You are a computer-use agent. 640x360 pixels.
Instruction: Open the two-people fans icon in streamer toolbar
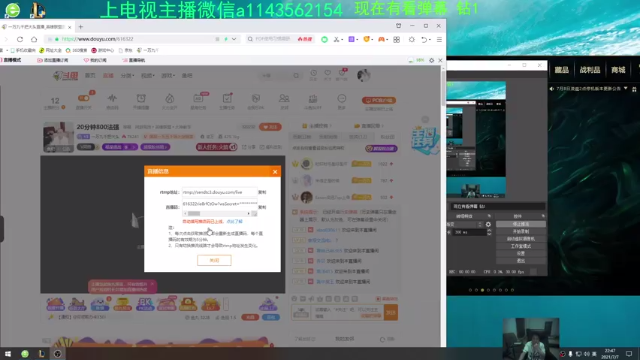[x=284, y=98]
